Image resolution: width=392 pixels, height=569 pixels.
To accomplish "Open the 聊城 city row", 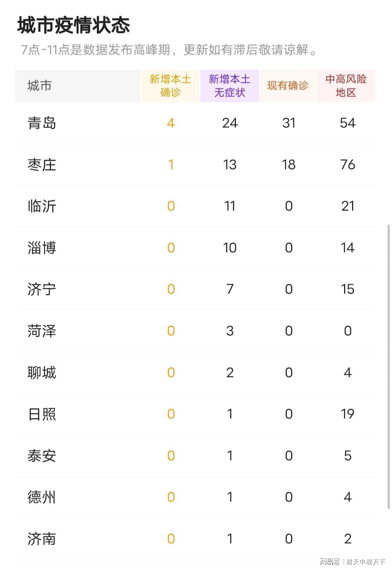I will point(42,373).
